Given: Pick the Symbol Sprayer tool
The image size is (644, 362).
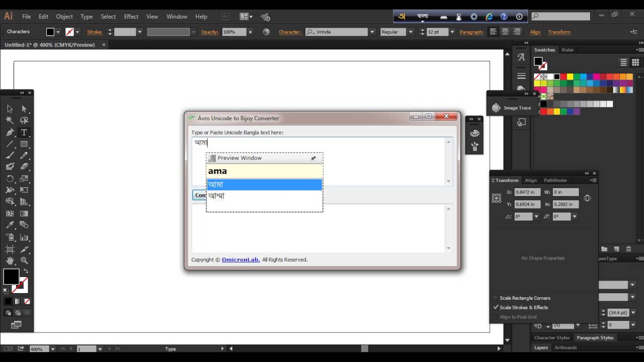Looking at the screenshot, I should click(x=10, y=237).
